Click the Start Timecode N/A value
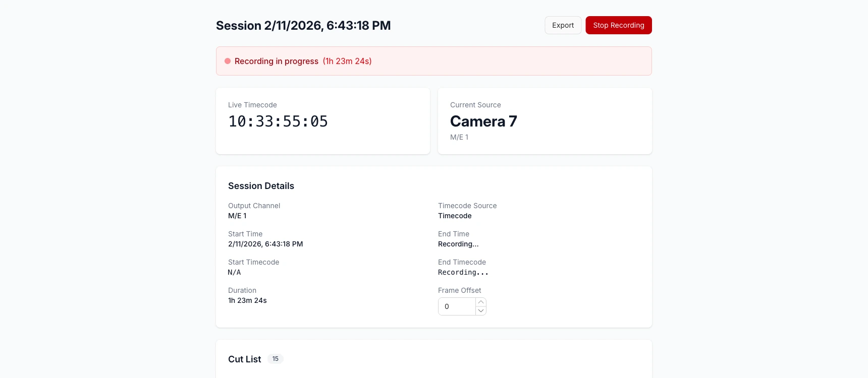868x378 pixels. (x=234, y=272)
